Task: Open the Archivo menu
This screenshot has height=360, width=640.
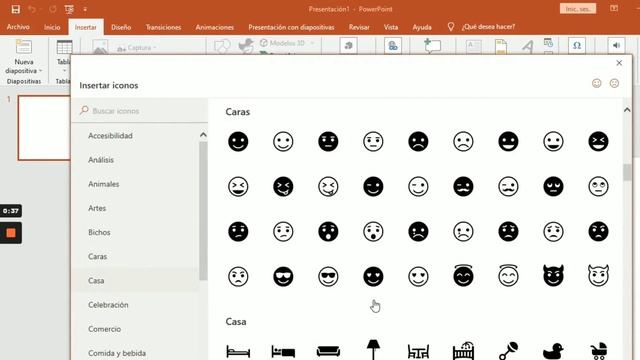Action: click(x=18, y=27)
